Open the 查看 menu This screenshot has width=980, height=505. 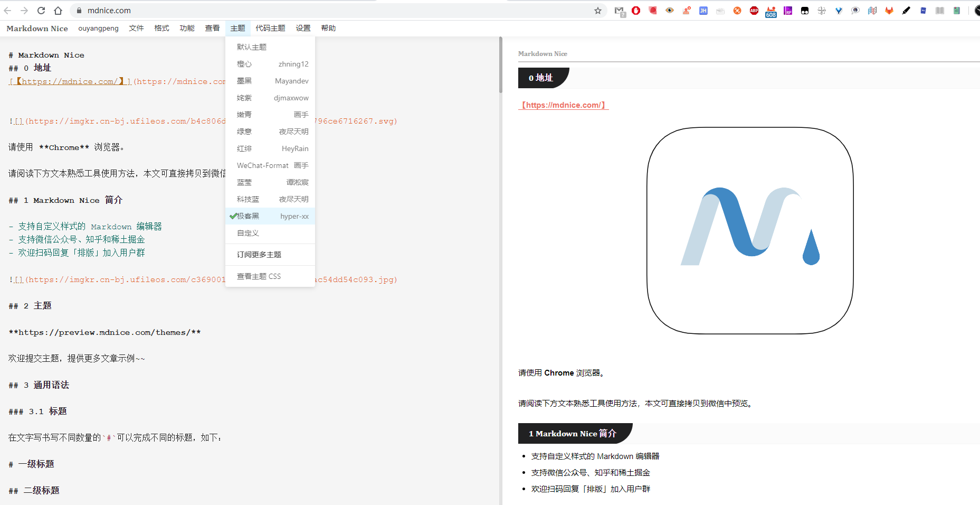tap(212, 28)
